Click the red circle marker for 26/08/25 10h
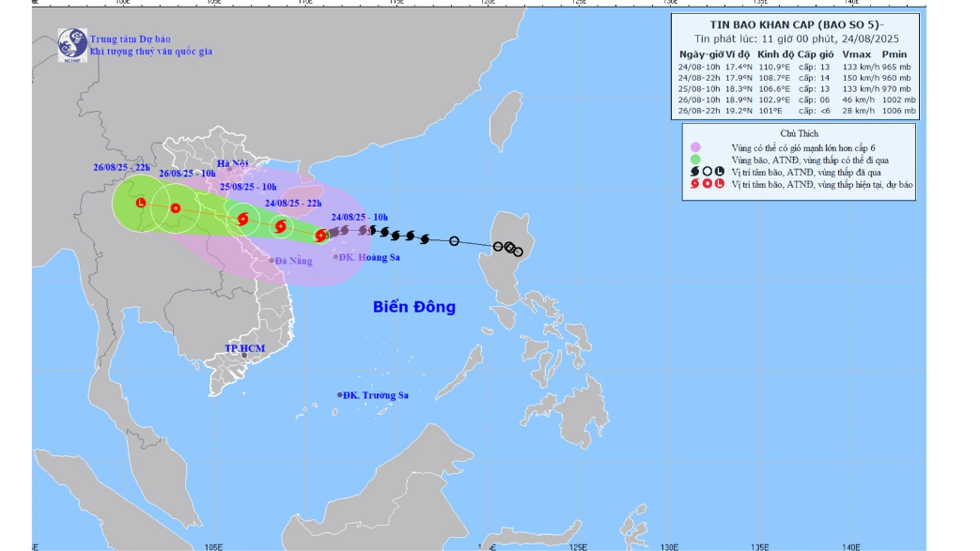Screen dimensions: 980x551 point(176,208)
